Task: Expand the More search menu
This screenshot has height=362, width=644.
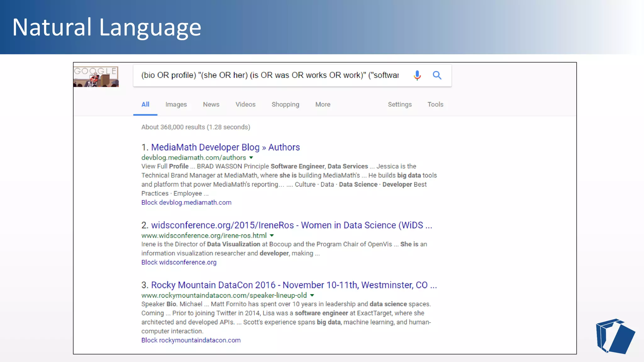Action: (x=323, y=104)
